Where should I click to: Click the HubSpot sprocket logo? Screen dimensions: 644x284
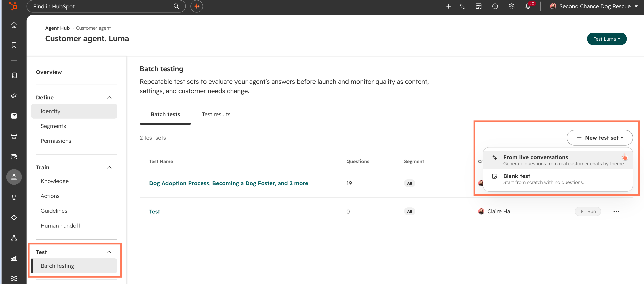tap(13, 6)
